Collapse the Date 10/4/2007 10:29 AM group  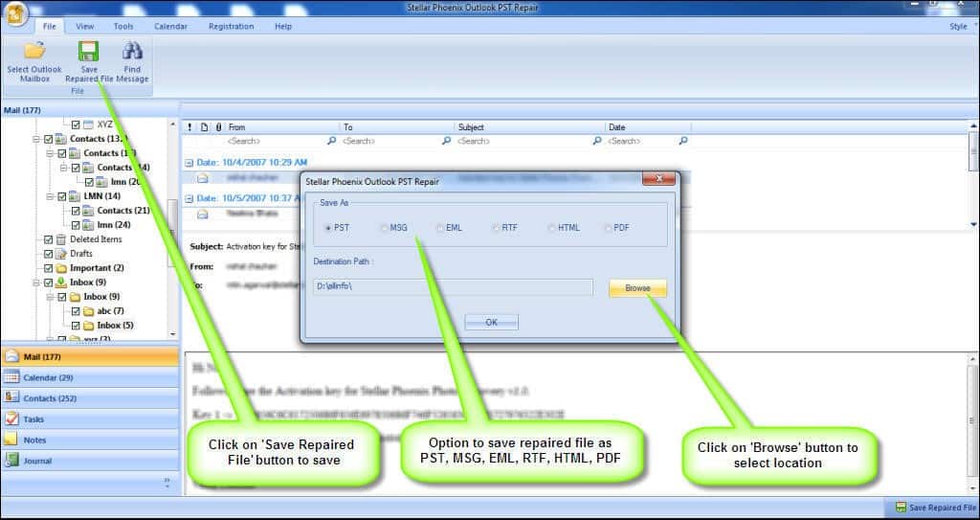click(x=189, y=163)
